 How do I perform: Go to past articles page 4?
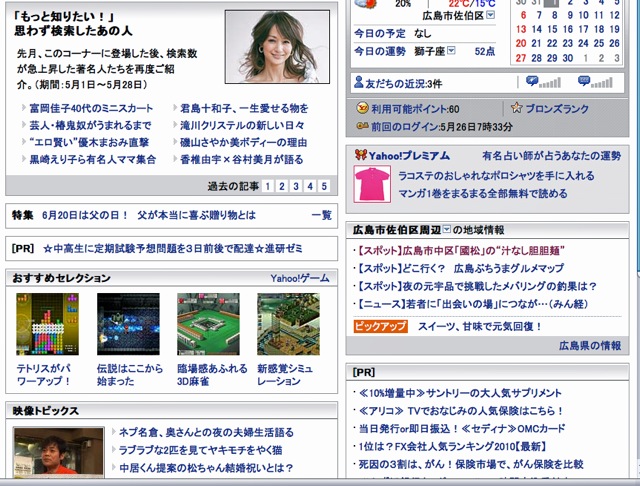tap(310, 186)
